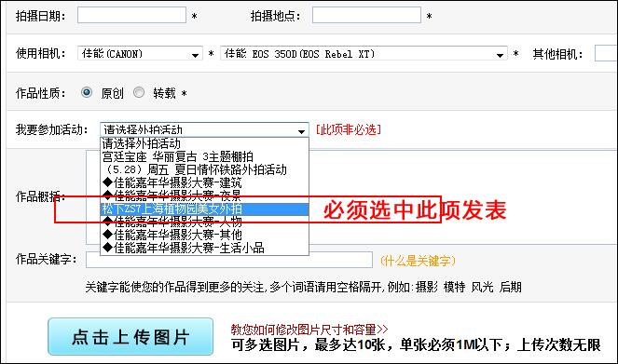Open the 佳能 EOS 350D model dropdown
Viewport: 618px width, 364px height.
[364, 53]
